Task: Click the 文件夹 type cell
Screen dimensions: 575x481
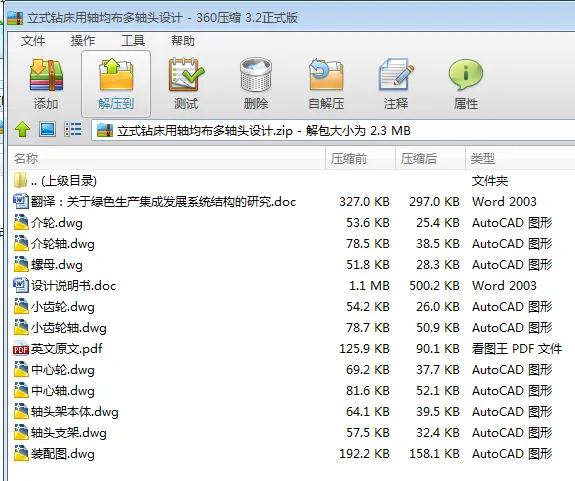Action: (x=490, y=181)
